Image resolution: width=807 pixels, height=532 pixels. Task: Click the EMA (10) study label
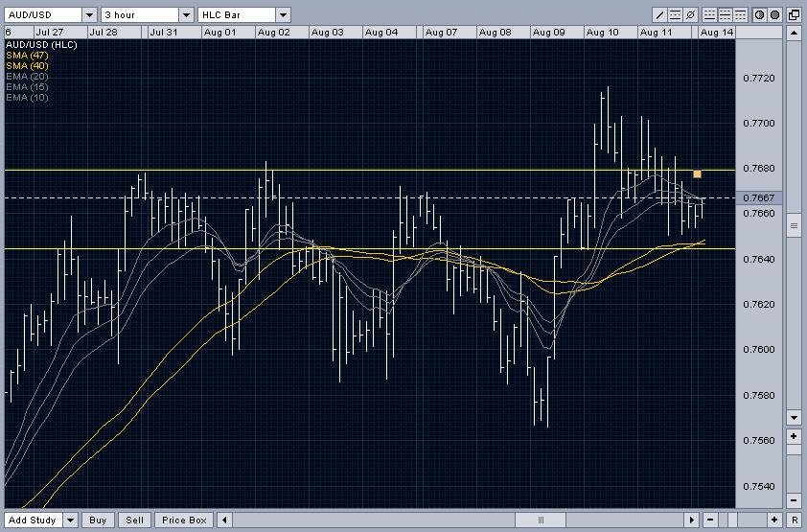(27, 97)
